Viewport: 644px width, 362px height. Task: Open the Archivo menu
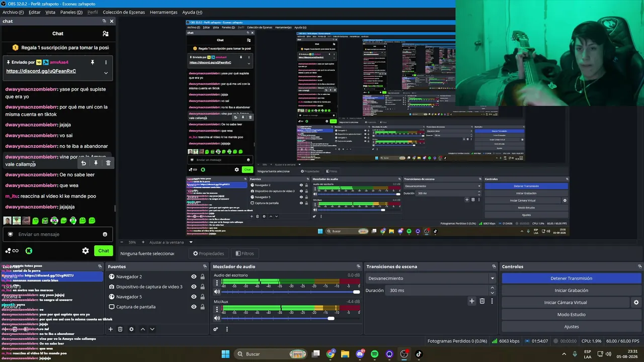(x=13, y=12)
